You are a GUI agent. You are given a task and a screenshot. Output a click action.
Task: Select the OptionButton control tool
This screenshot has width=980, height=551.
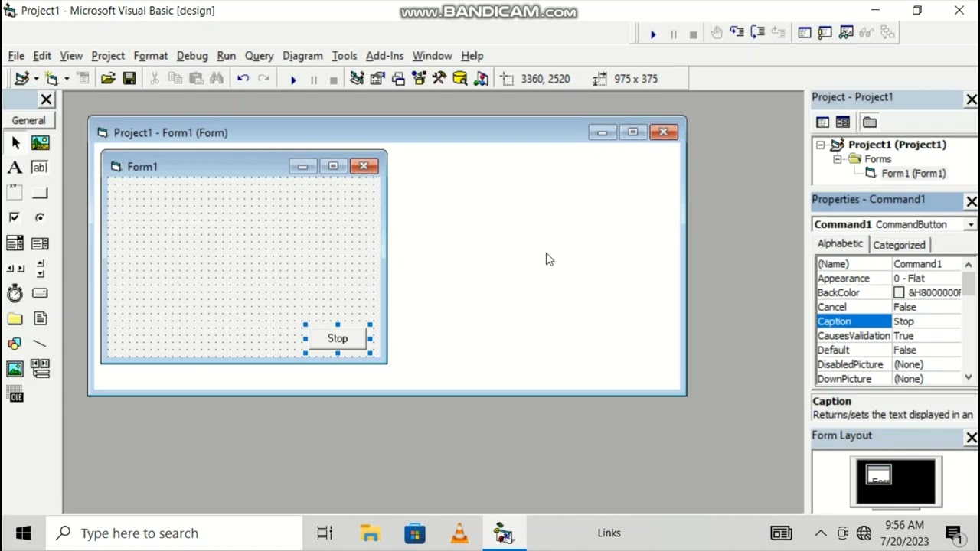[x=40, y=218]
